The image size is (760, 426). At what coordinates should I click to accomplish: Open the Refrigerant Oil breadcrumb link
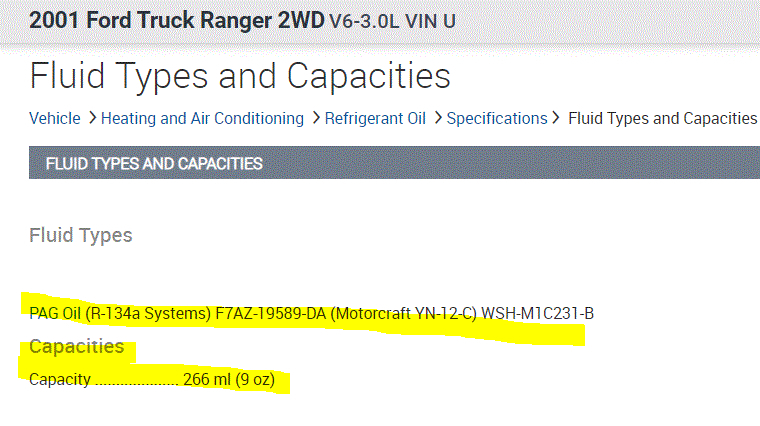click(375, 118)
